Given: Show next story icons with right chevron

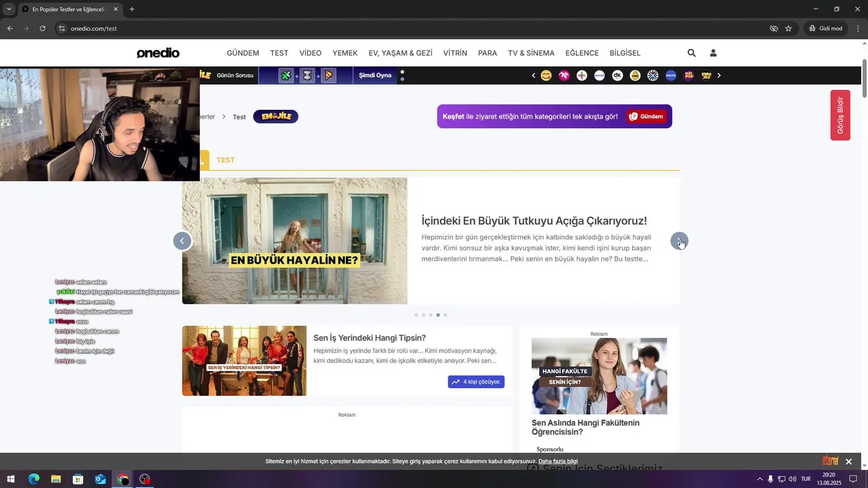Looking at the screenshot, I should pyautogui.click(x=719, y=75).
